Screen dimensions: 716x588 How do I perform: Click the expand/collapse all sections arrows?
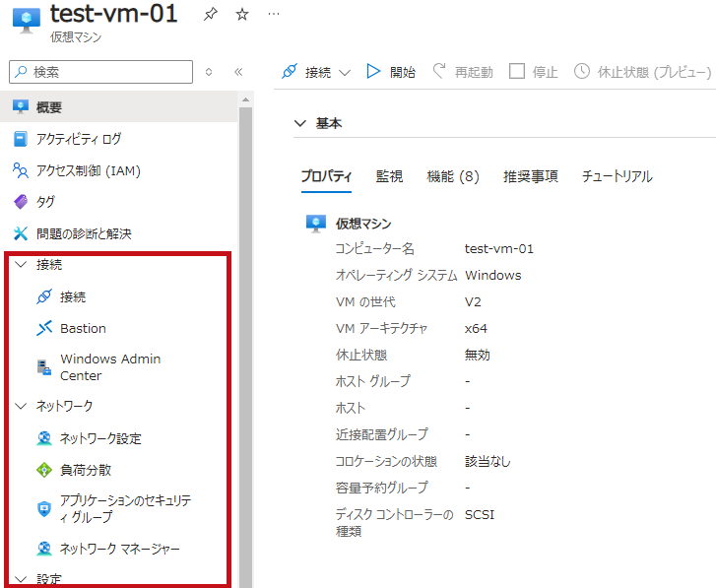coord(209,72)
